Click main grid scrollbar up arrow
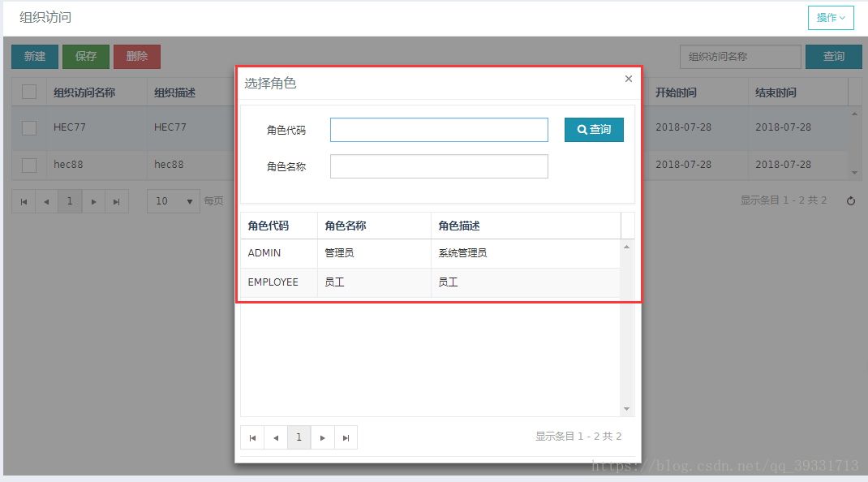The height and width of the screenshot is (482, 868). click(855, 114)
